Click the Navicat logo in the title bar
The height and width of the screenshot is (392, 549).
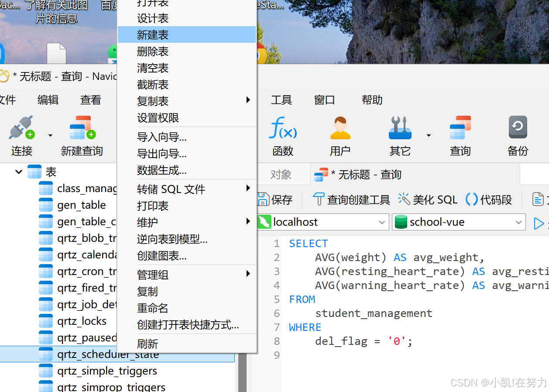4,76
